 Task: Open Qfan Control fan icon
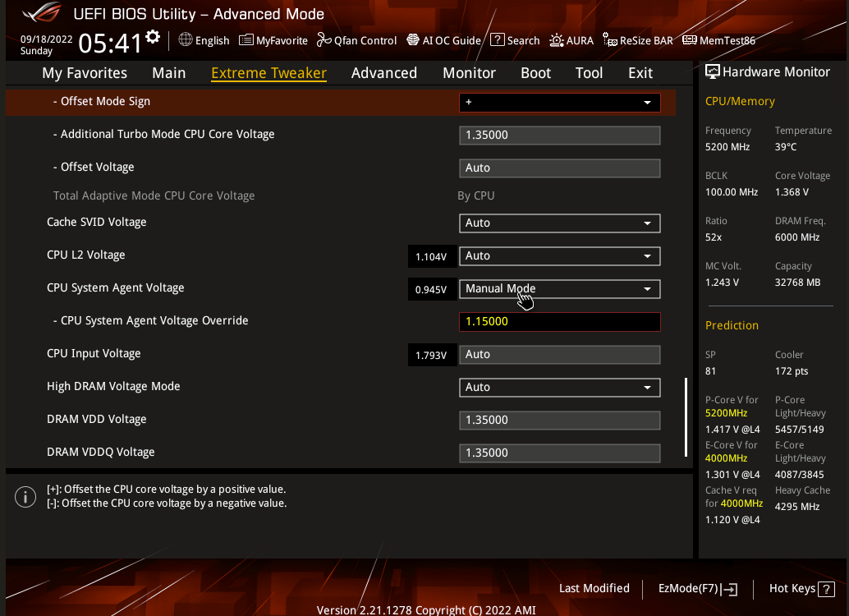tap(324, 39)
